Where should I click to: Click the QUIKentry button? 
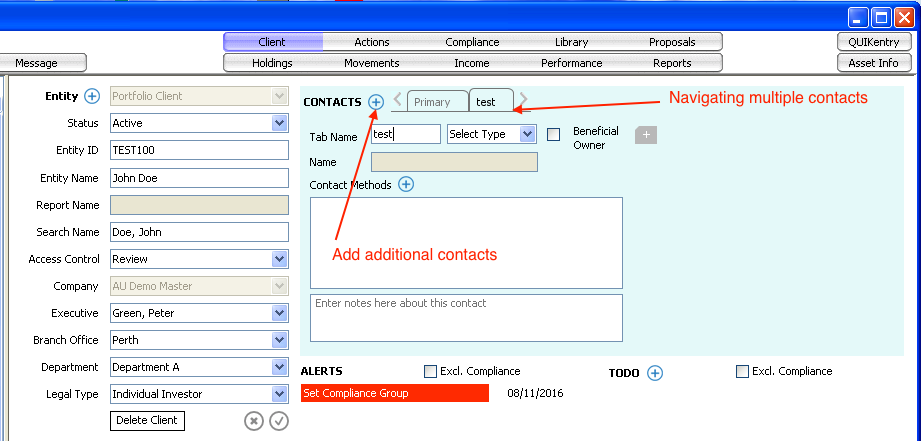(873, 42)
